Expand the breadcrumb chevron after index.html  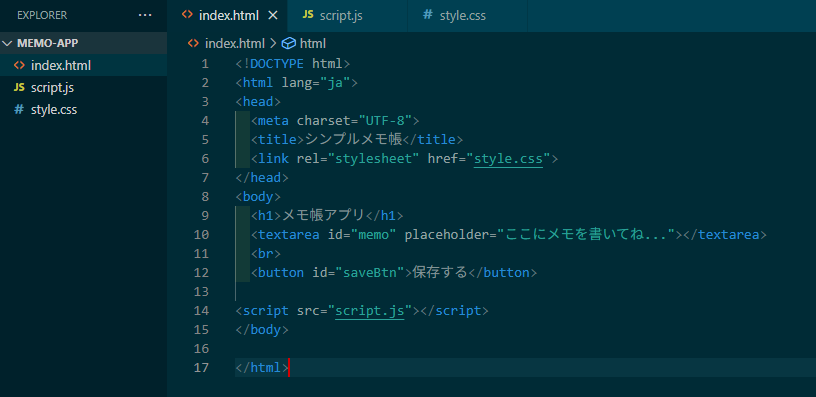pos(274,43)
